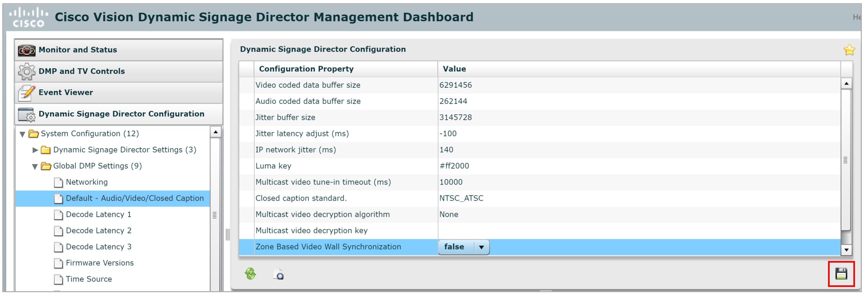This screenshot has height=298, width=868.
Task: Click the export report icon next to refresh
Action: point(279,274)
